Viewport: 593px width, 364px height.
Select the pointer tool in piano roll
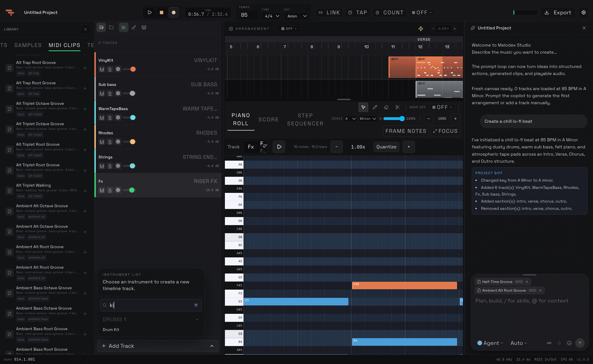pos(363,107)
